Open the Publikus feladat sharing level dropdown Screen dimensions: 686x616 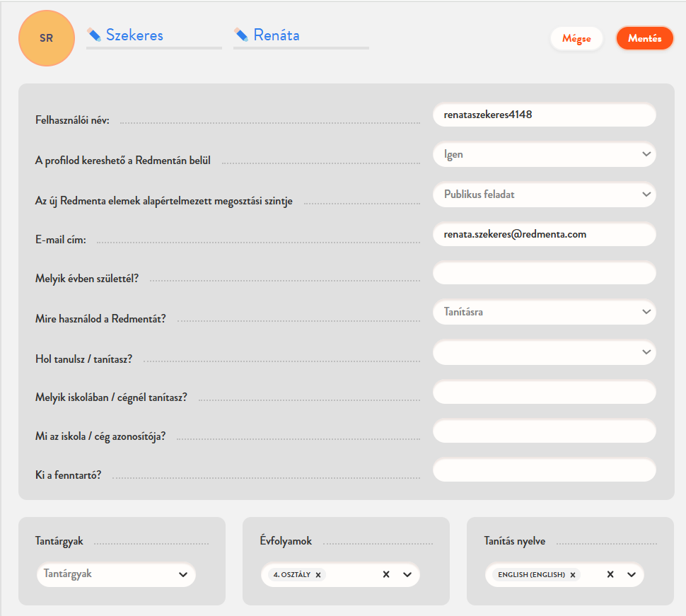(544, 194)
